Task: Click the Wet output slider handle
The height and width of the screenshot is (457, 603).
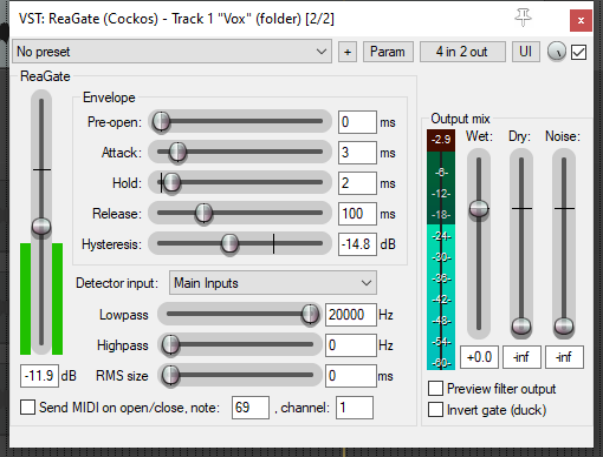Action: [479, 209]
